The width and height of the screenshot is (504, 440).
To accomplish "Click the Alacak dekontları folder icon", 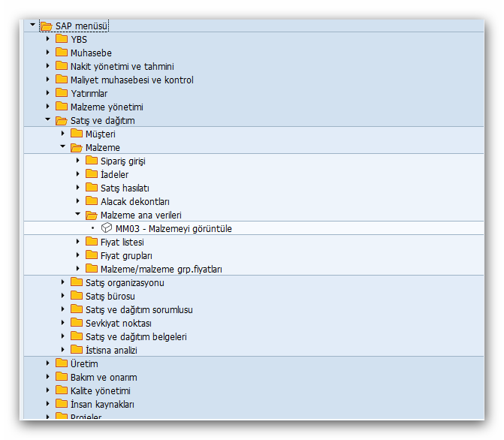I will point(92,201).
